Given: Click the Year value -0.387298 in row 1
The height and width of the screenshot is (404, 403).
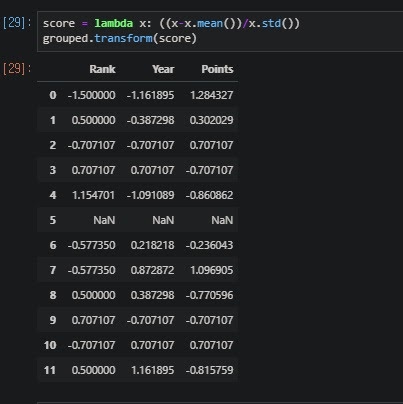Looking at the screenshot, I should tap(150, 120).
